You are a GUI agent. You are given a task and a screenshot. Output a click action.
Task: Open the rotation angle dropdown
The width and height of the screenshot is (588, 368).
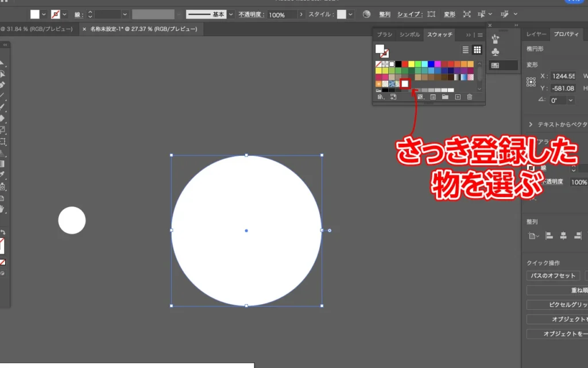coord(570,100)
